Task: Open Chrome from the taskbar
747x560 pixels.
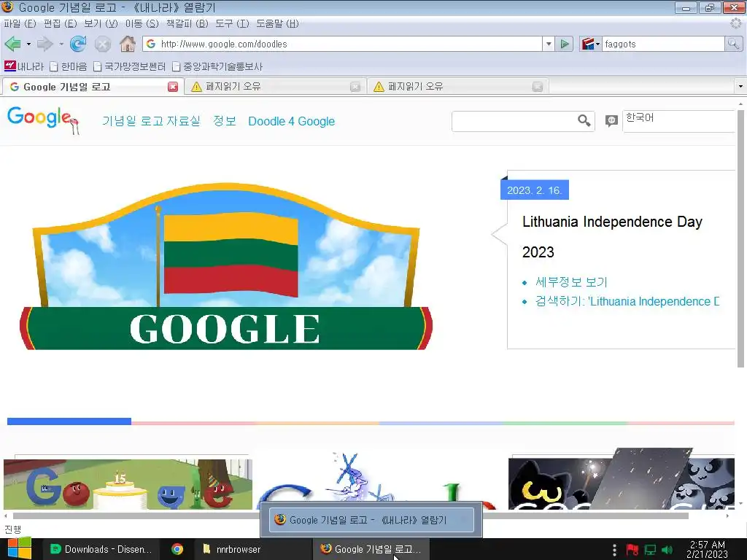Action: [x=177, y=549]
